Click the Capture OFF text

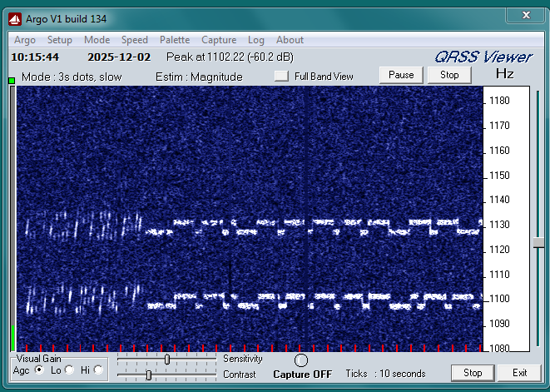point(302,375)
